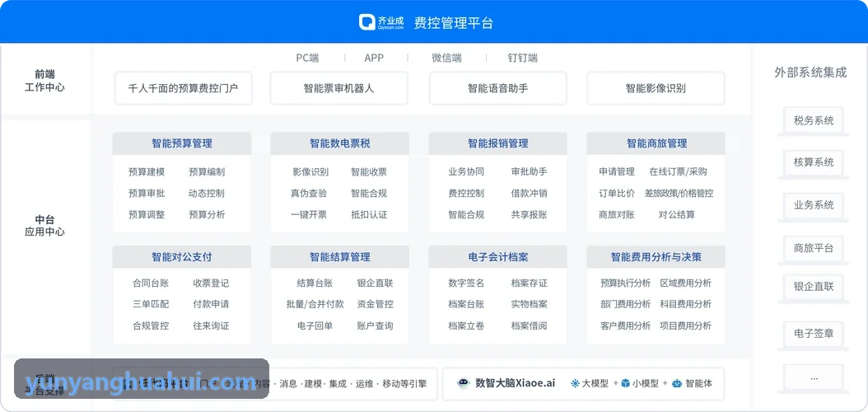The image size is (868, 412).
Task: Click the 区域费用分析 item
Action: coord(686,283)
